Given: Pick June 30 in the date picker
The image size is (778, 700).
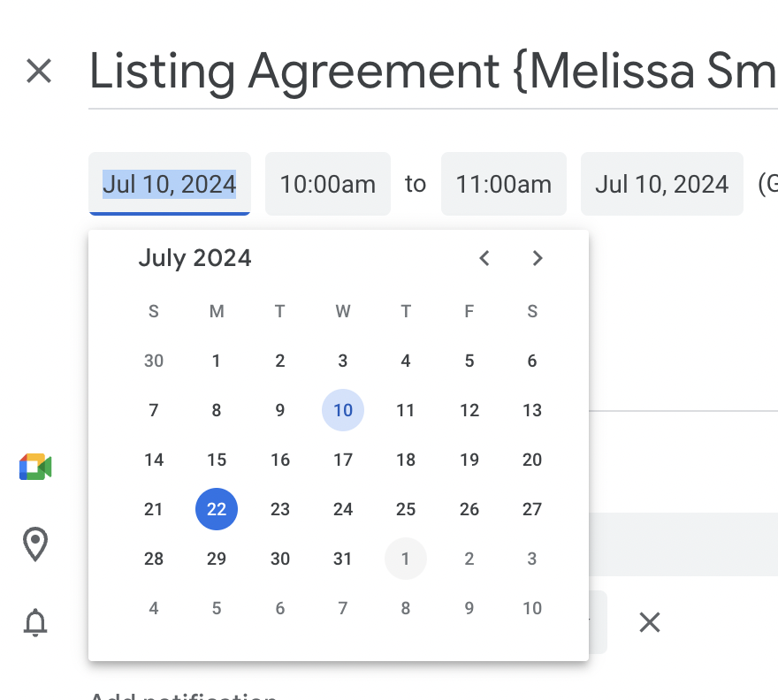Looking at the screenshot, I should (154, 361).
